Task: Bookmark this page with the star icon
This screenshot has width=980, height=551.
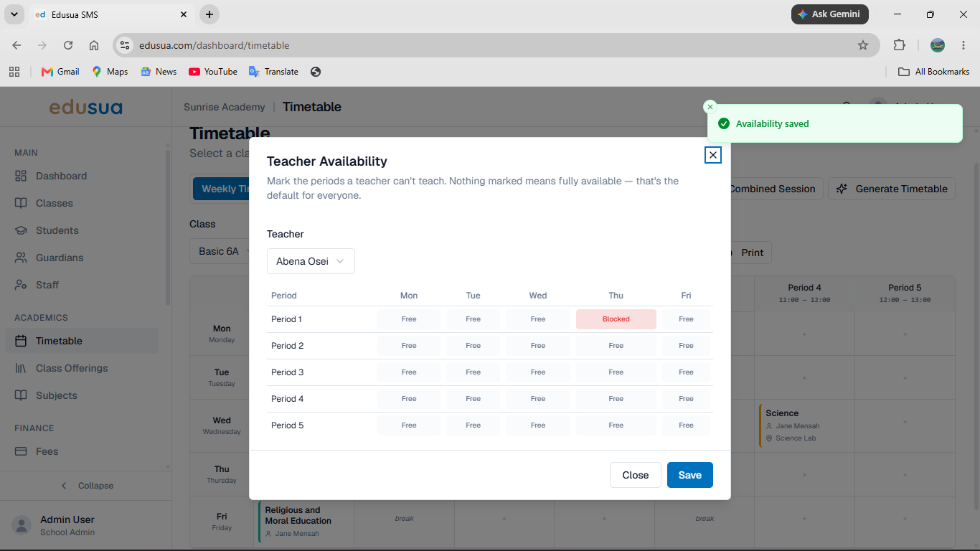Action: [x=863, y=45]
